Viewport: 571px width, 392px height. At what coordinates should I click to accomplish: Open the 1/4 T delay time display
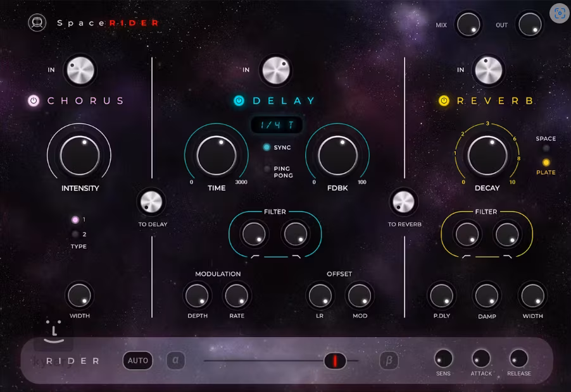tap(277, 125)
